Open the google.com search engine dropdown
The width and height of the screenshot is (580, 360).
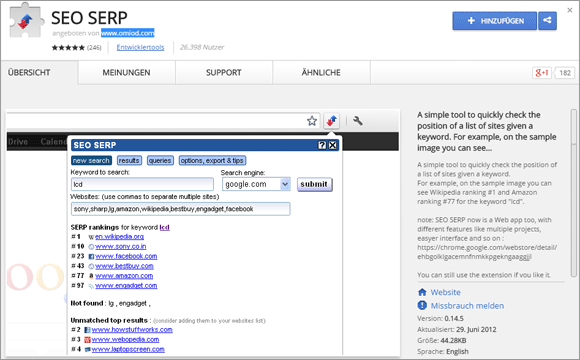click(256, 184)
